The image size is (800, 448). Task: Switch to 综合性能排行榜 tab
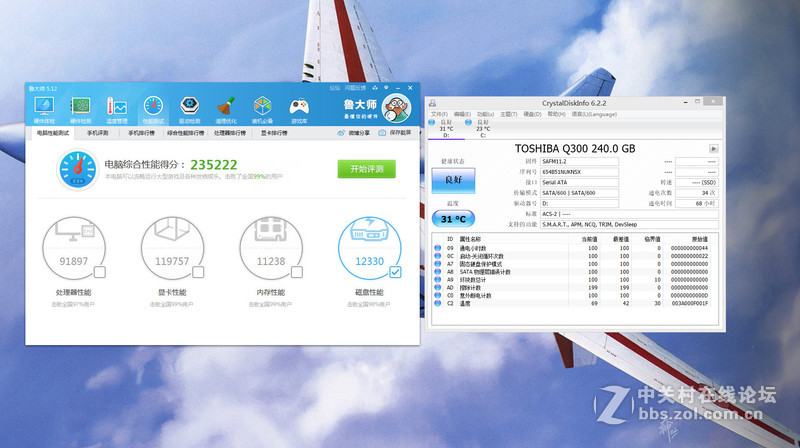click(x=186, y=133)
